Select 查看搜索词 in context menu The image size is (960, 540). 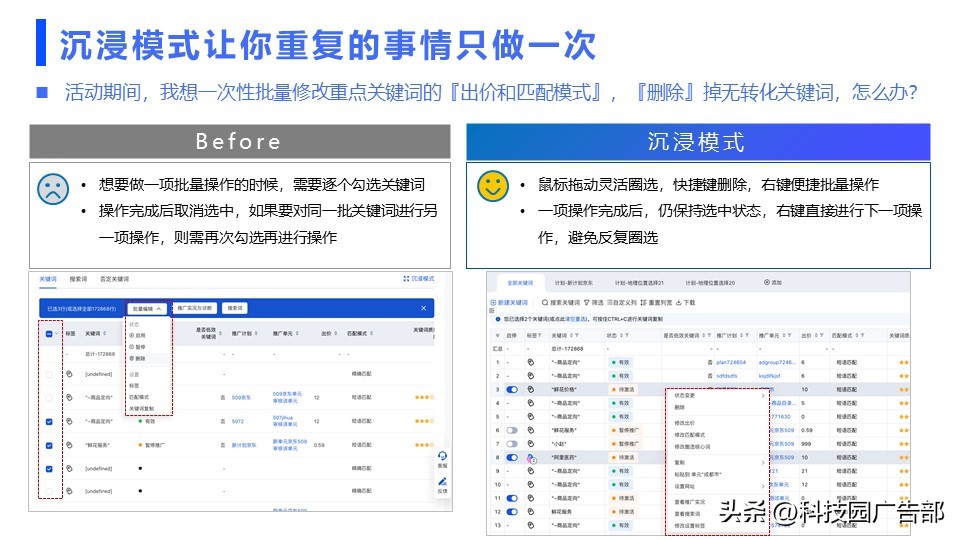pyautogui.click(x=687, y=514)
